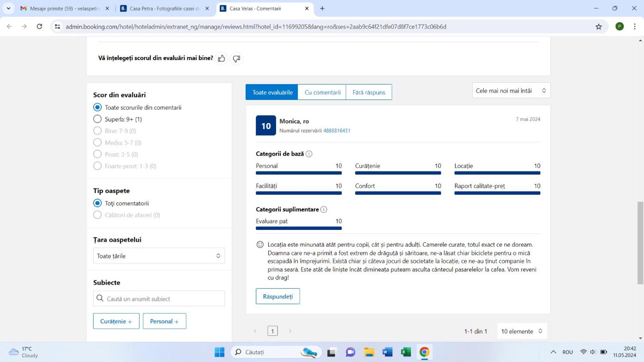The height and width of the screenshot is (362, 644).
Task: Switch to Cu comentarii tab
Action: coord(322,92)
